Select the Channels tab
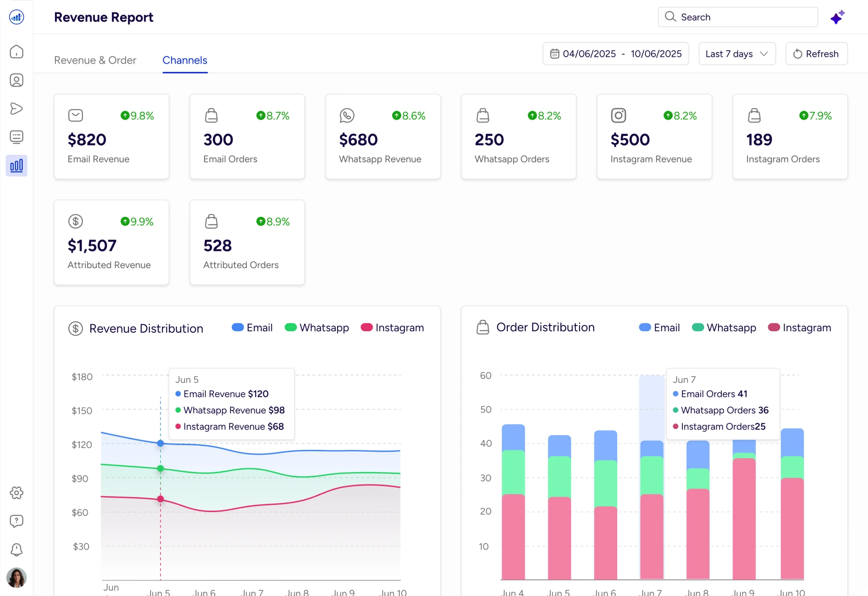Screen dimensions: 868x596 tap(185, 60)
